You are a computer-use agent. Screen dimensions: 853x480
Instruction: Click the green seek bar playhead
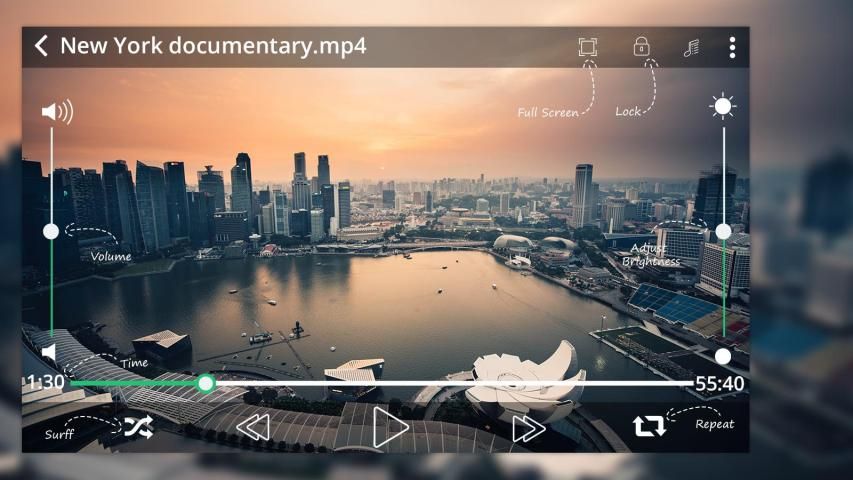[x=205, y=383]
